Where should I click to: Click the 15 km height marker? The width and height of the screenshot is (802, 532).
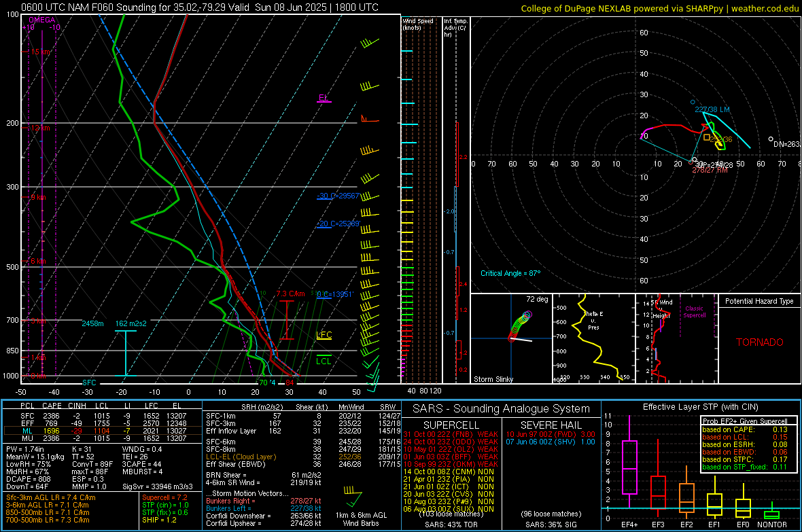pyautogui.click(x=41, y=52)
